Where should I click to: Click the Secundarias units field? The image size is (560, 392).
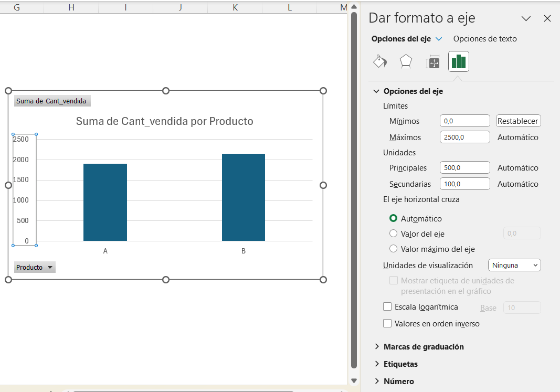click(x=464, y=184)
